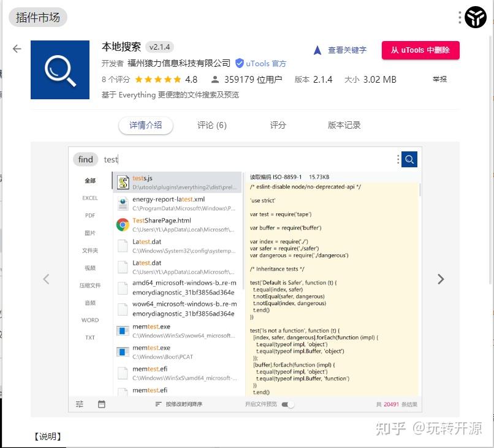494x448 pixels.
Task: Click the back arrow next to the plugin logo
Action: coord(17,48)
